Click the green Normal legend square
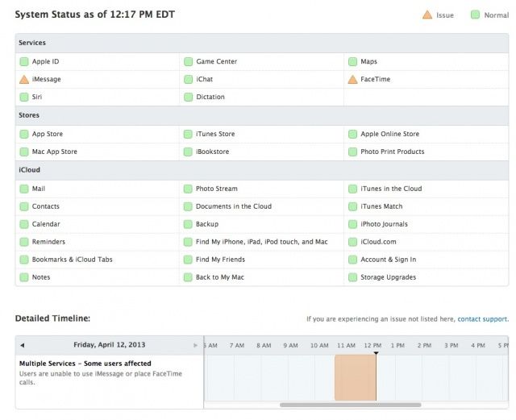Image resolution: width=516 pixels, height=420 pixels. [x=475, y=15]
